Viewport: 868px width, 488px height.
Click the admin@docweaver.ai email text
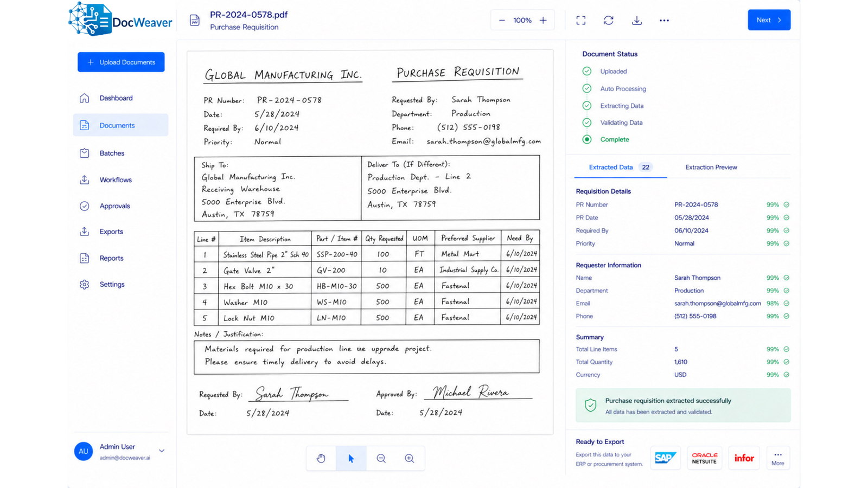[x=125, y=458]
